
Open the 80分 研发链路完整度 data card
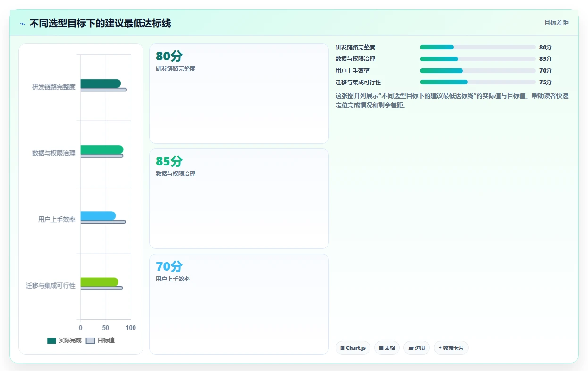tap(239, 93)
